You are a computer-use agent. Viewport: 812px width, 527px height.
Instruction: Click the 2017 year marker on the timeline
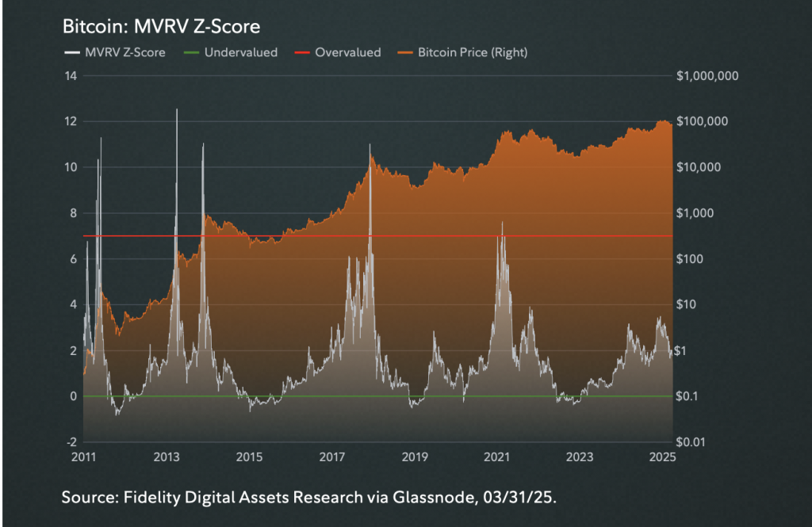click(331, 456)
